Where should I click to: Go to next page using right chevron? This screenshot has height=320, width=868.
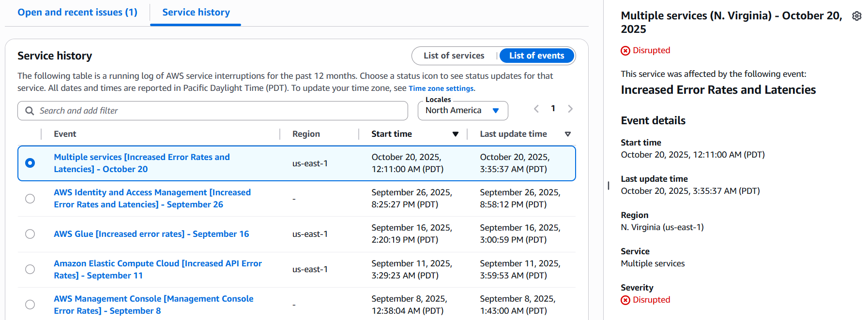coord(570,109)
